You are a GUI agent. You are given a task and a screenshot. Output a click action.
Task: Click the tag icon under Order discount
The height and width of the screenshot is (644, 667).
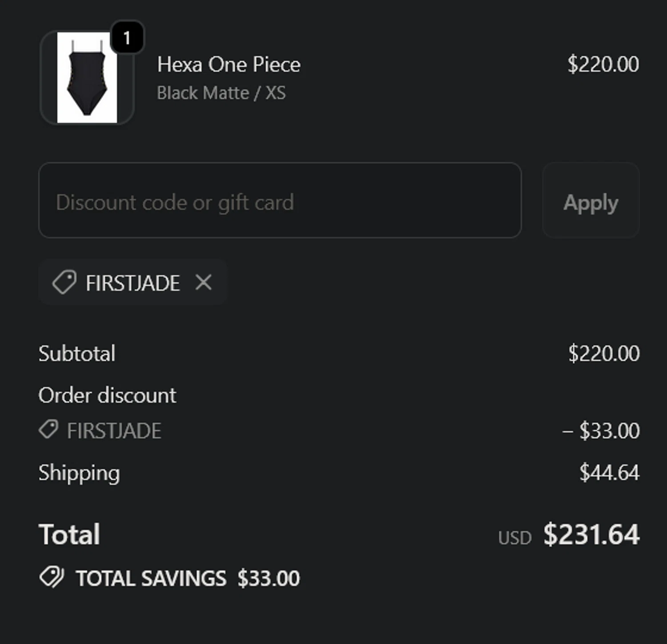48,430
